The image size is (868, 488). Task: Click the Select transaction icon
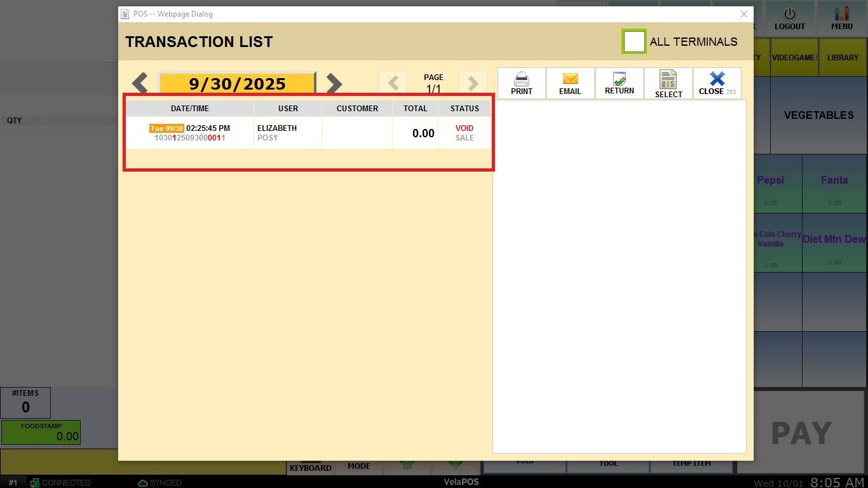[x=668, y=80]
